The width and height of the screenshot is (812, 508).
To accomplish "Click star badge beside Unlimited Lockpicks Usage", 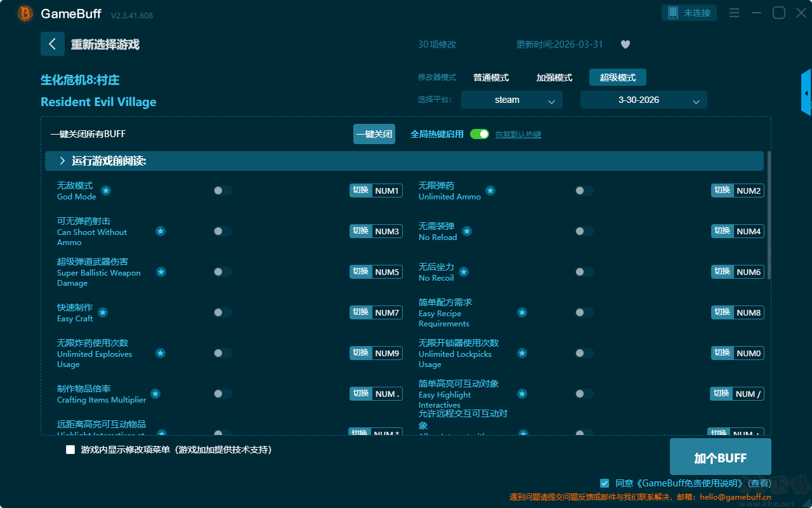I will coord(522,353).
